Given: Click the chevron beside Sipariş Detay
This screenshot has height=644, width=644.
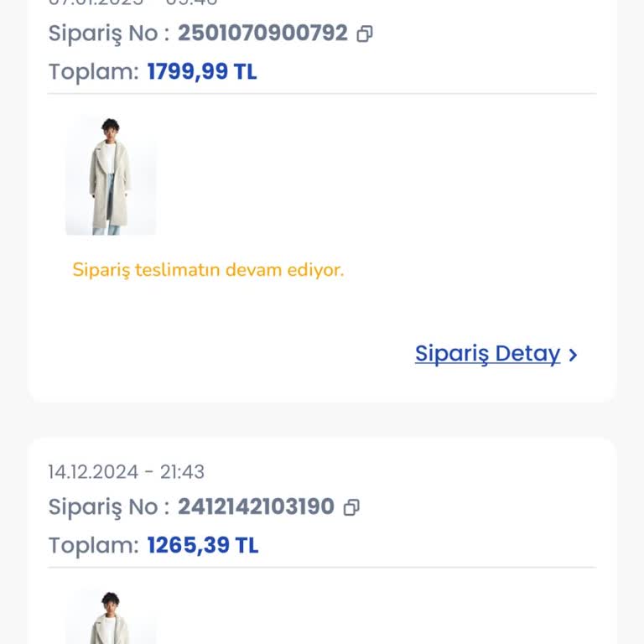Looking at the screenshot, I should [574, 355].
